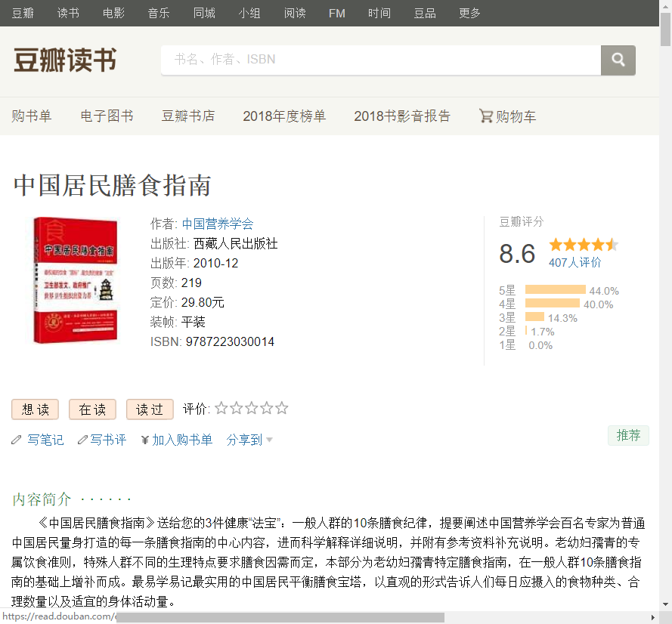Viewport: 672px width, 624px height.
Task: Mark the book as 想读
Action: pyautogui.click(x=35, y=409)
